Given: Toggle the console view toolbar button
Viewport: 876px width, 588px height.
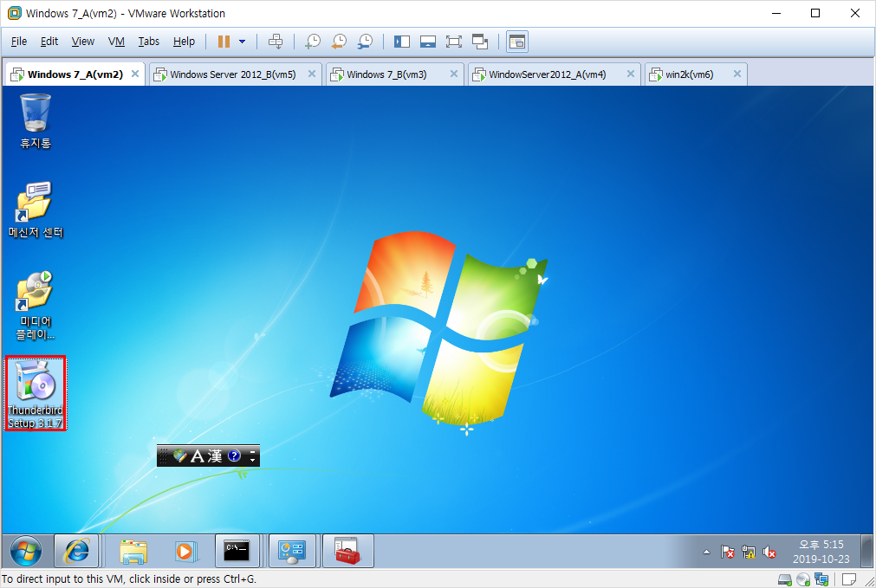Looking at the screenshot, I should point(517,42).
